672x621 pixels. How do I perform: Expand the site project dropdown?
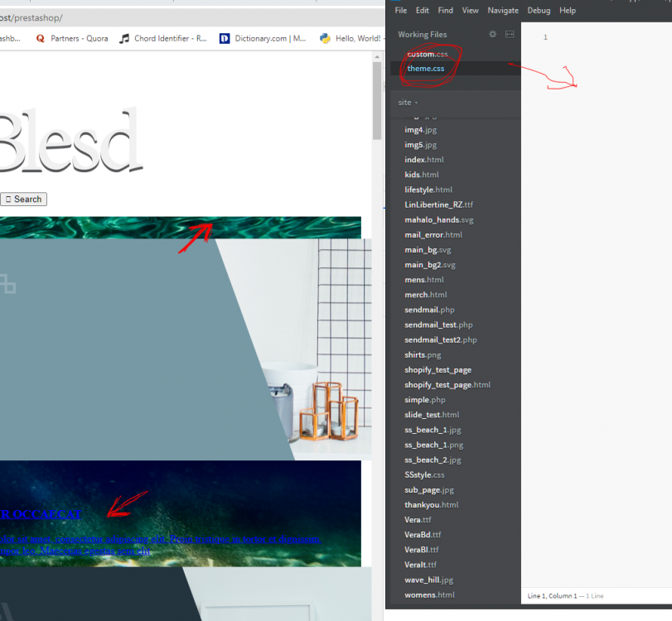408,103
